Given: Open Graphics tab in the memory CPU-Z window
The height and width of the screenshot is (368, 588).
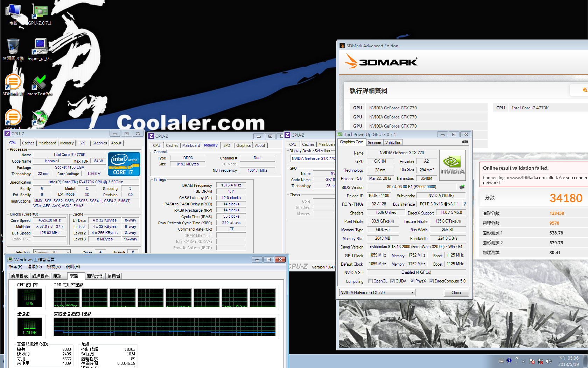Looking at the screenshot, I should click(x=243, y=145).
